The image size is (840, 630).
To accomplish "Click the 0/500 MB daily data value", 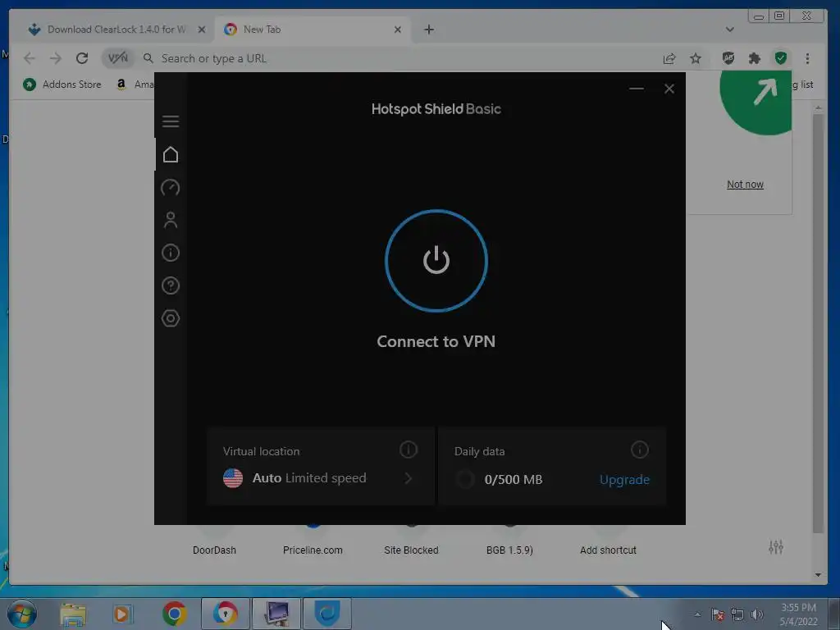I will pyautogui.click(x=514, y=479).
